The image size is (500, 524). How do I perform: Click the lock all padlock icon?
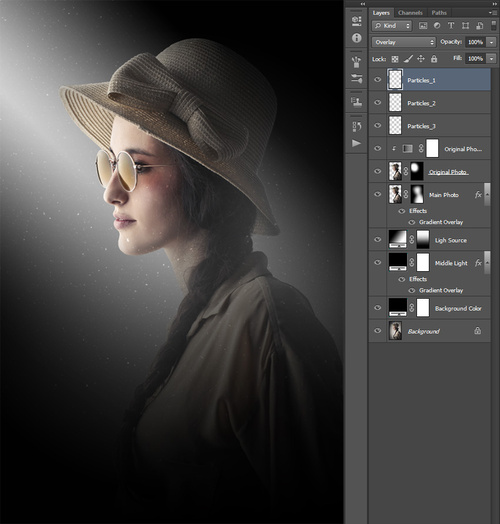click(x=434, y=59)
